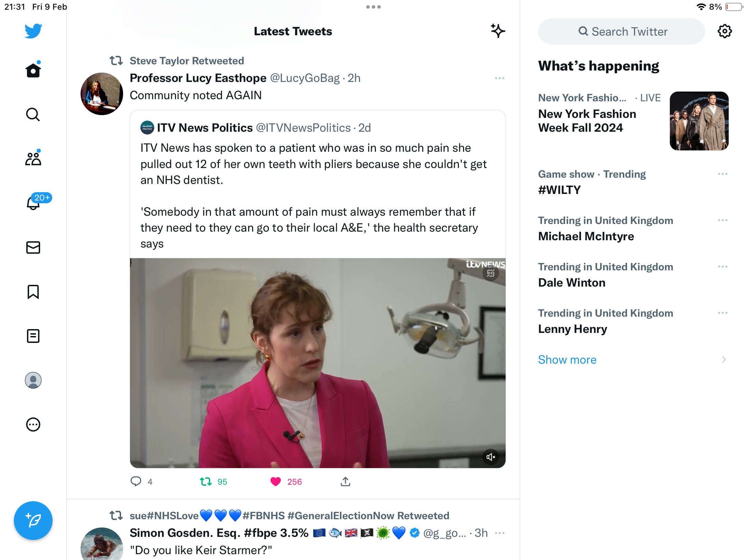Viewport: 747px width, 560px height.
Task: Tap the sparkle timeline switch icon
Action: [x=498, y=31]
